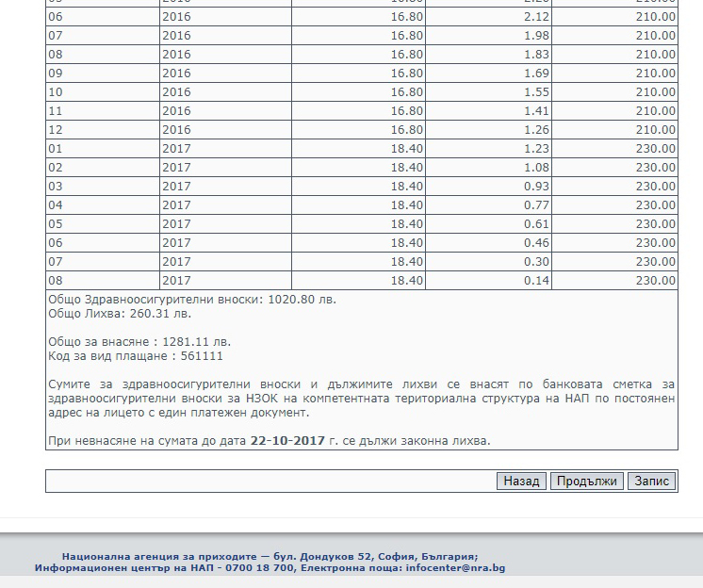The image size is (703, 588).
Task: Select the interest cell showing 0.93
Action: [x=537, y=186]
